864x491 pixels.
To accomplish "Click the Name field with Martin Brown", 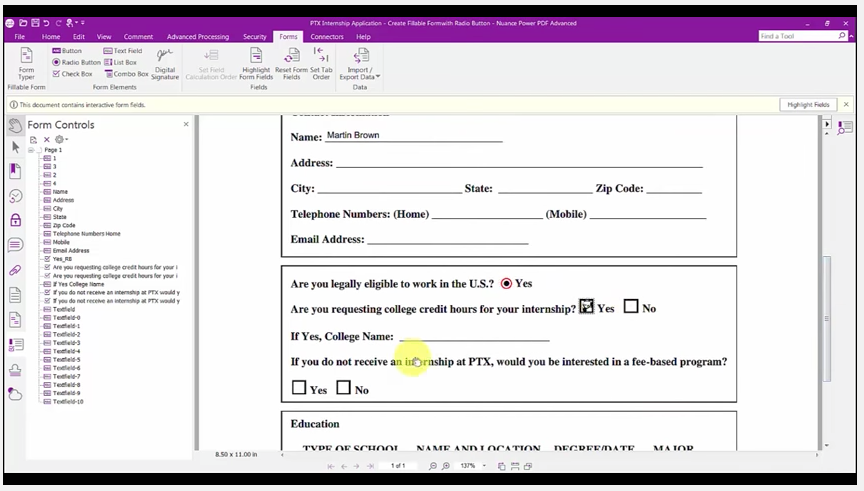I will point(413,136).
